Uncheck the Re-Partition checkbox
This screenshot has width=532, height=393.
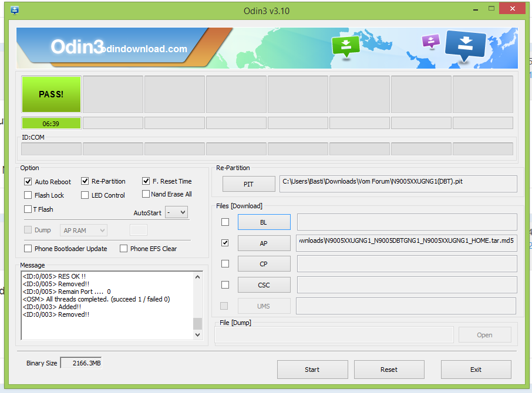(85, 181)
